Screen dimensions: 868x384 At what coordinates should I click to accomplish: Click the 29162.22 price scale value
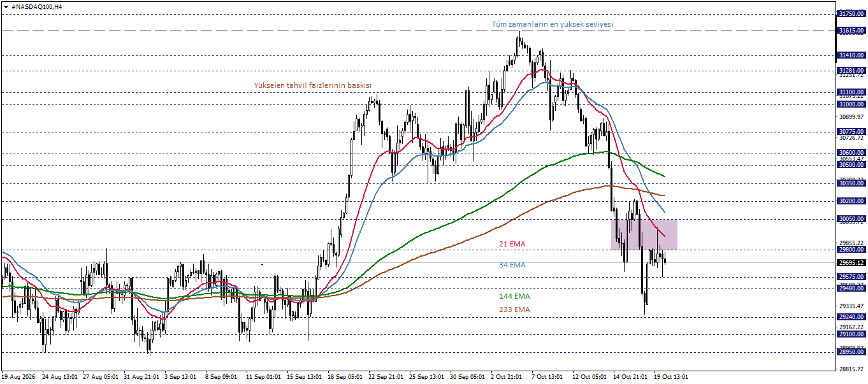(851, 327)
